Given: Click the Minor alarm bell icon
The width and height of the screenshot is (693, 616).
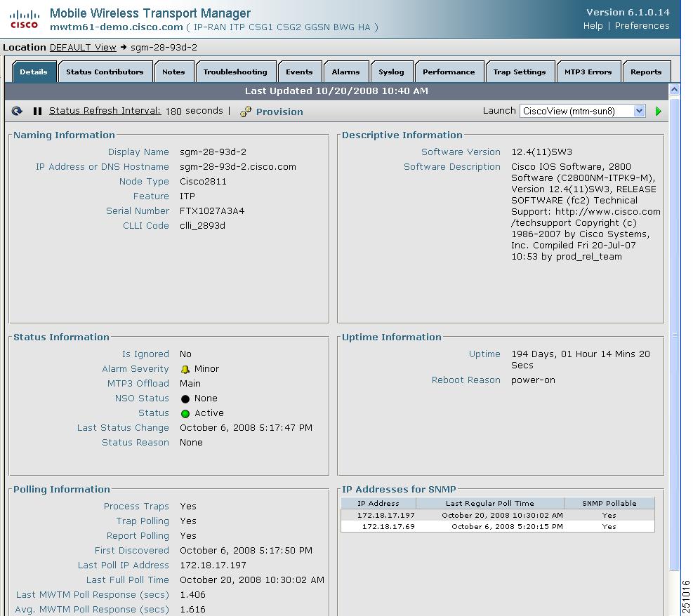Looking at the screenshot, I should (185, 369).
